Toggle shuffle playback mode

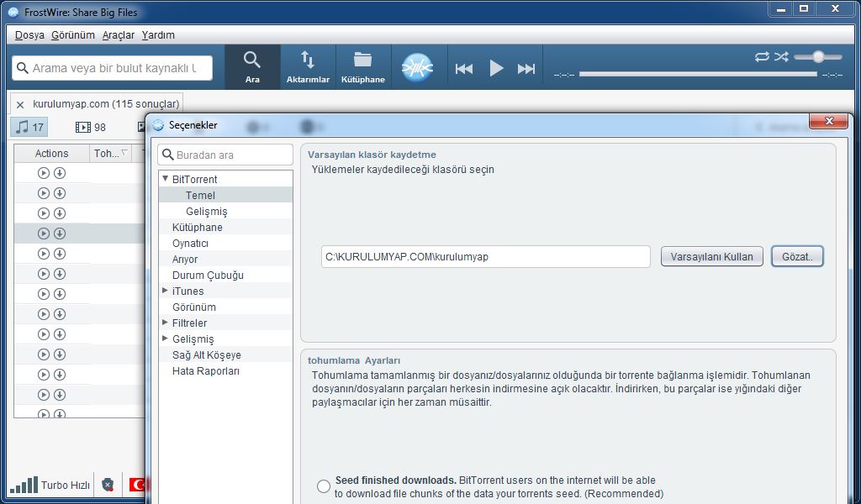pyautogui.click(x=781, y=56)
